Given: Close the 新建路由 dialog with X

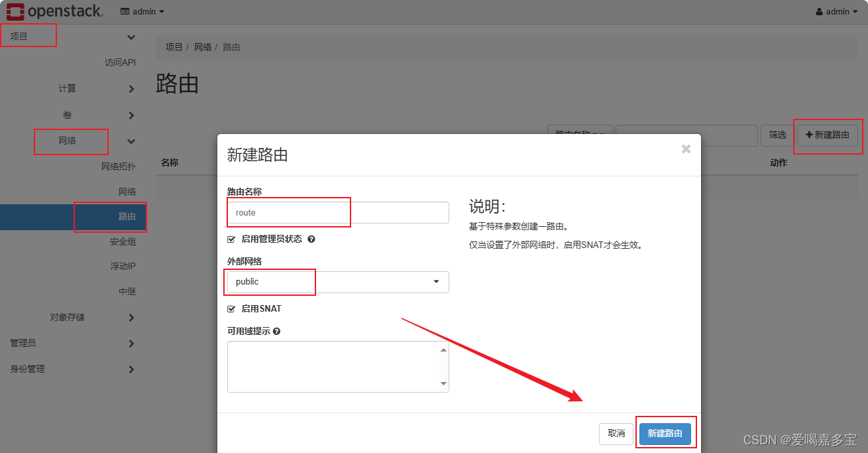Looking at the screenshot, I should (x=686, y=149).
